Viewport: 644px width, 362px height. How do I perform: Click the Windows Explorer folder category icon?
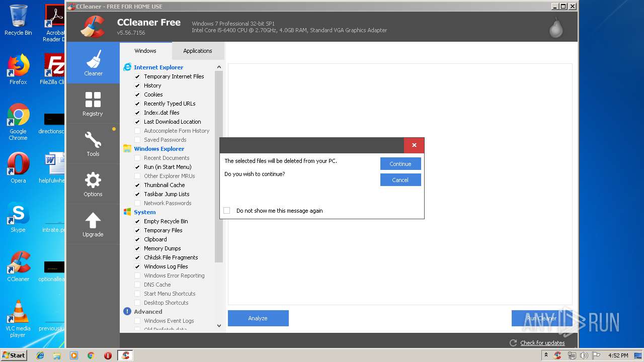127,148
